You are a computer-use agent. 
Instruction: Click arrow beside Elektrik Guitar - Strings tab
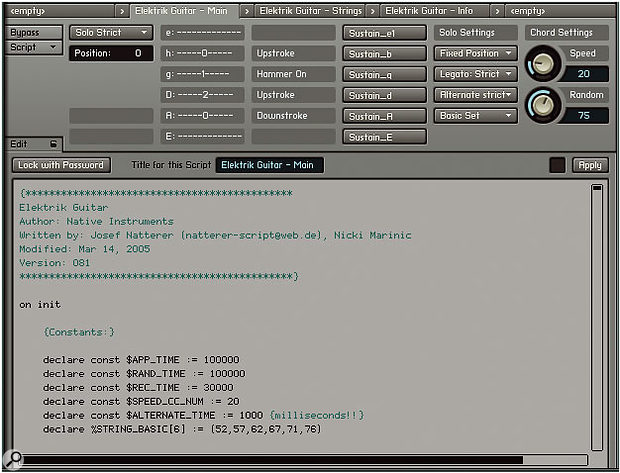[372, 11]
